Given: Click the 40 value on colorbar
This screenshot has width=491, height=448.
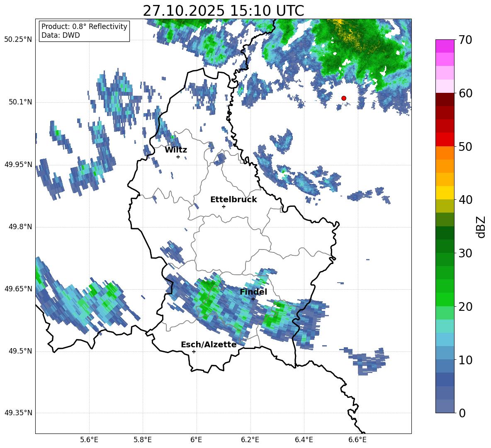Looking at the screenshot, I should pos(465,200).
